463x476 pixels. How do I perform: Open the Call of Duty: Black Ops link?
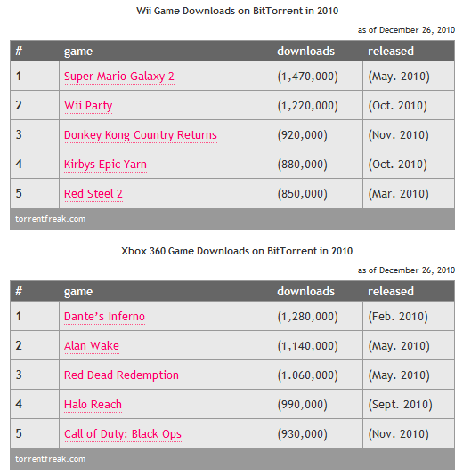click(x=123, y=434)
